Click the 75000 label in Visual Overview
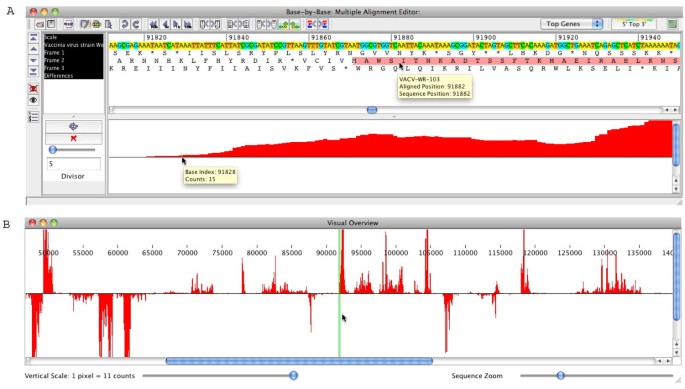685x389 pixels. pyautogui.click(x=222, y=253)
